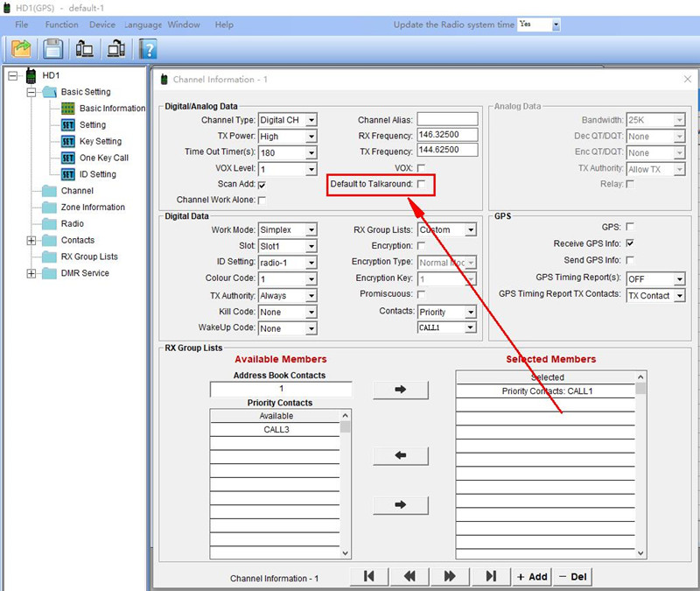
Task: Click the Save floppy disk icon
Action: 53,48
